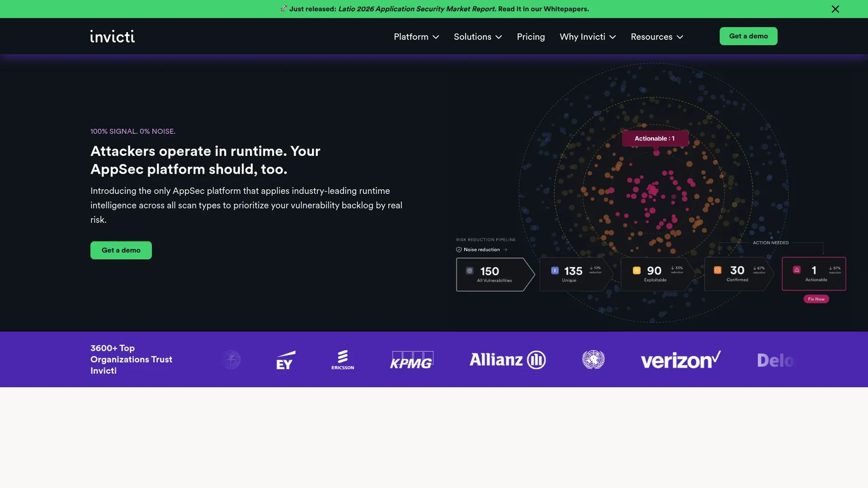Click the Allianz logo
This screenshot has height=488, width=868.
pyautogui.click(x=507, y=360)
